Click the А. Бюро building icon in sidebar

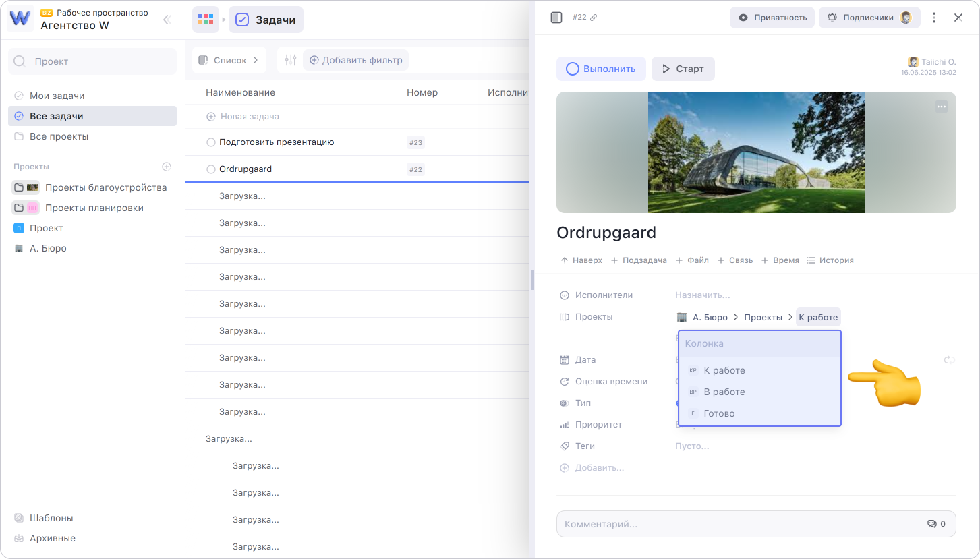[19, 249]
